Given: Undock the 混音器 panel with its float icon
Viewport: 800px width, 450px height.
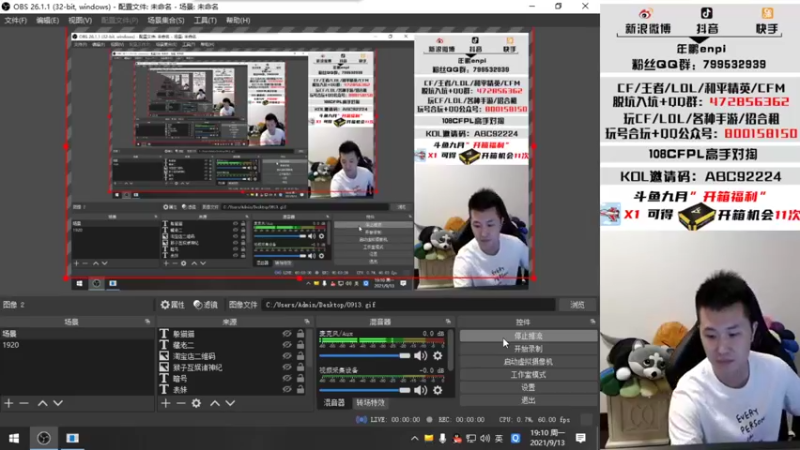Looking at the screenshot, I should click(x=448, y=322).
